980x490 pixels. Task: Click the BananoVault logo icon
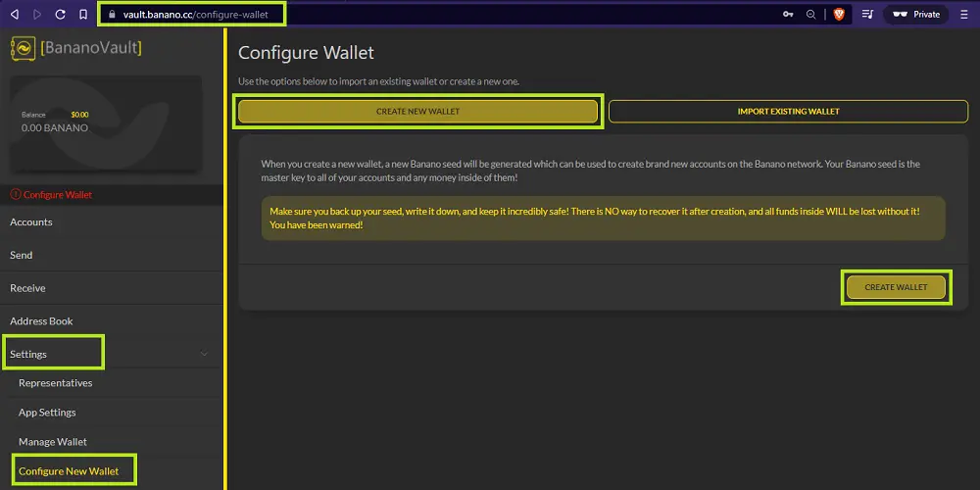click(24, 48)
